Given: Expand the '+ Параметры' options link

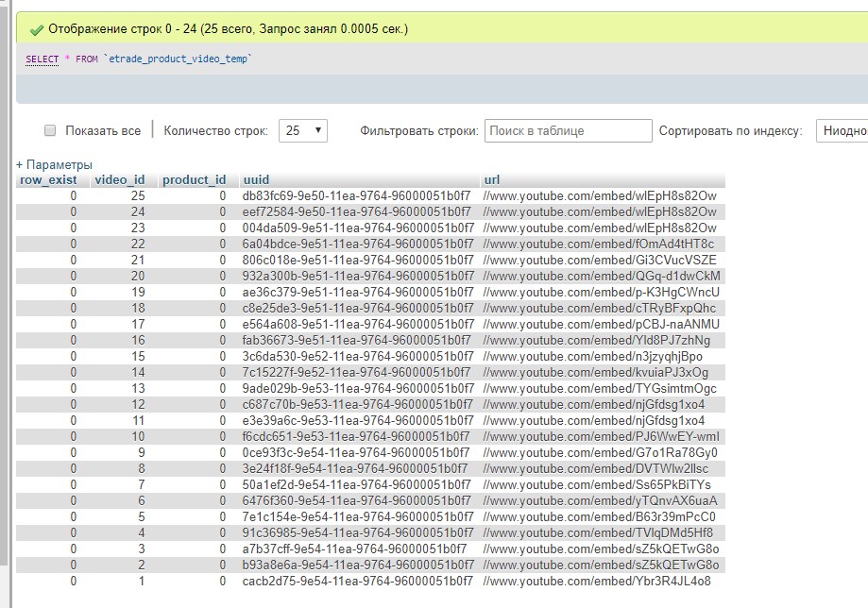Looking at the screenshot, I should click(x=54, y=165).
